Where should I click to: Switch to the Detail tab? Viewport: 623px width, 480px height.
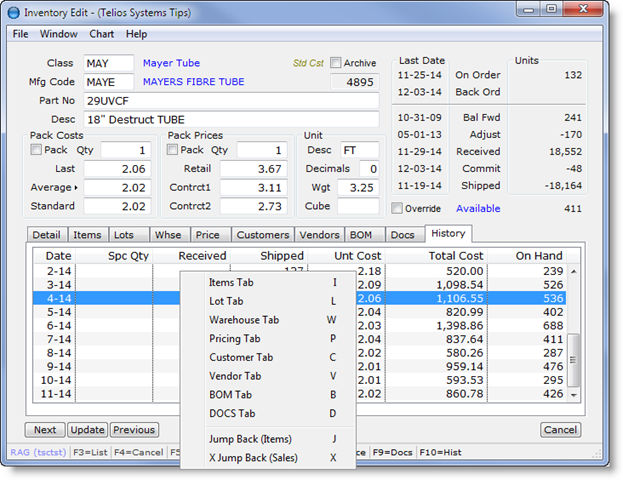(x=46, y=235)
